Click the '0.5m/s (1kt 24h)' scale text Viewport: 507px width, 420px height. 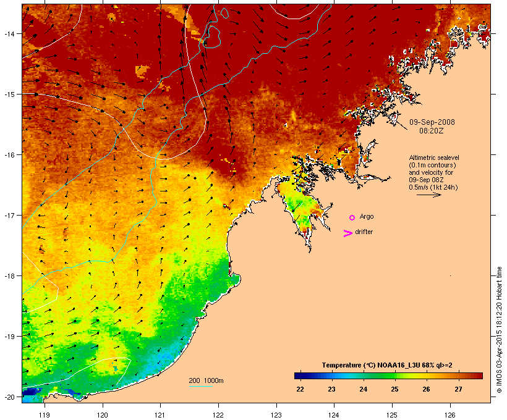point(433,187)
